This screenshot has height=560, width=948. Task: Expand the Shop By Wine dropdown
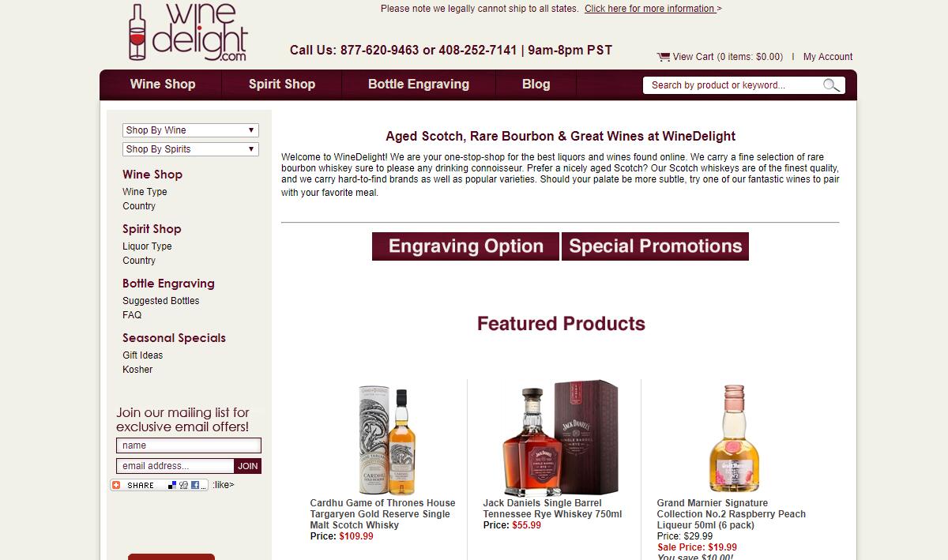pyautogui.click(x=190, y=130)
